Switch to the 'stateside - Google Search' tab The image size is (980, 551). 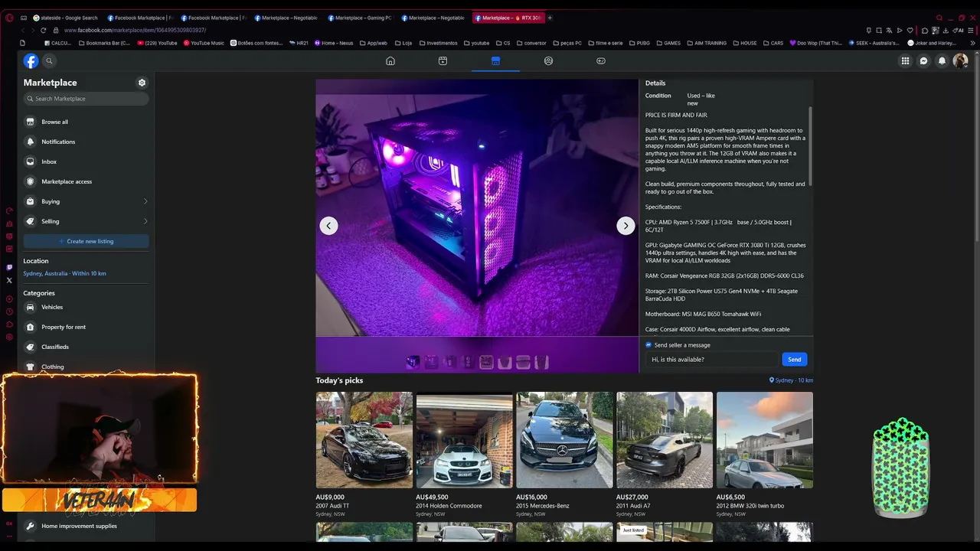pyautogui.click(x=66, y=18)
